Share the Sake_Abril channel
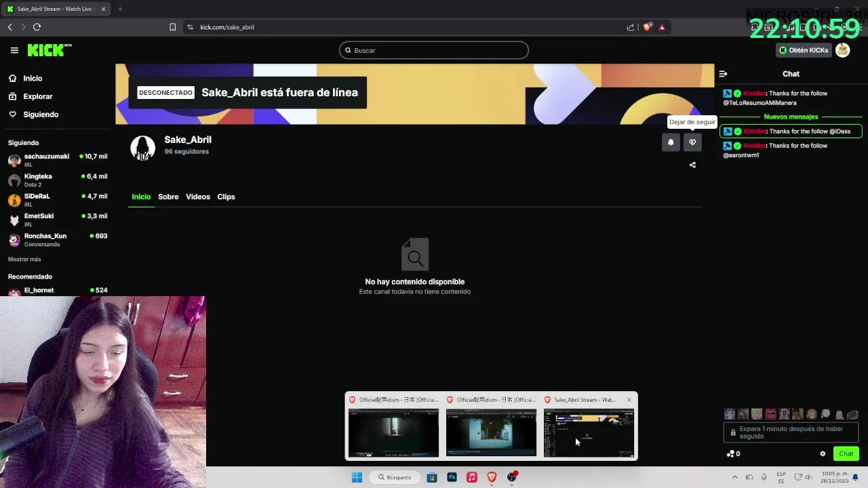Viewport: 868px width, 488px height. point(692,165)
